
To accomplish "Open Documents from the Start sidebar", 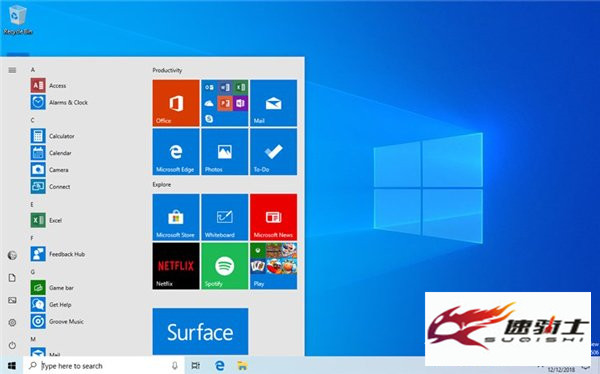I will click(12, 278).
